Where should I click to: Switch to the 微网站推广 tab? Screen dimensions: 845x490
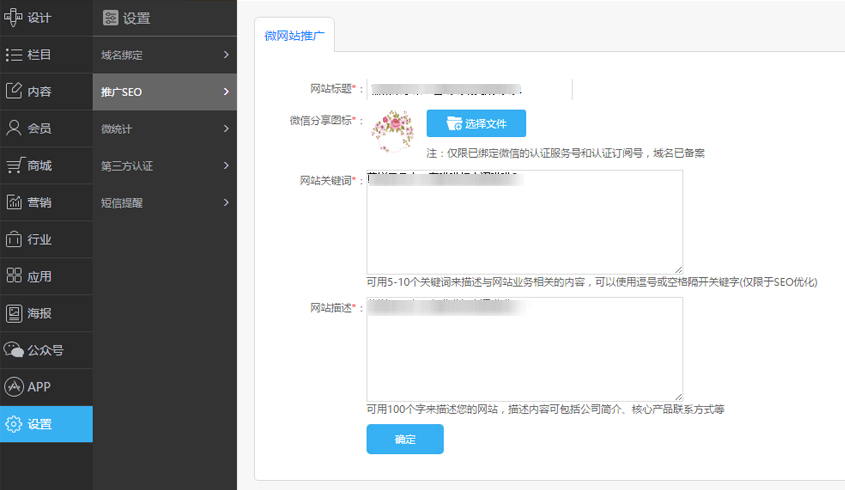294,34
